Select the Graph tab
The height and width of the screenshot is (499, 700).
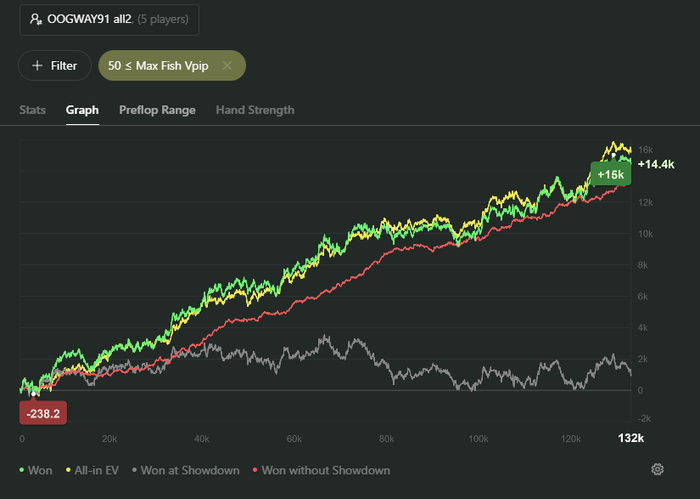click(82, 110)
